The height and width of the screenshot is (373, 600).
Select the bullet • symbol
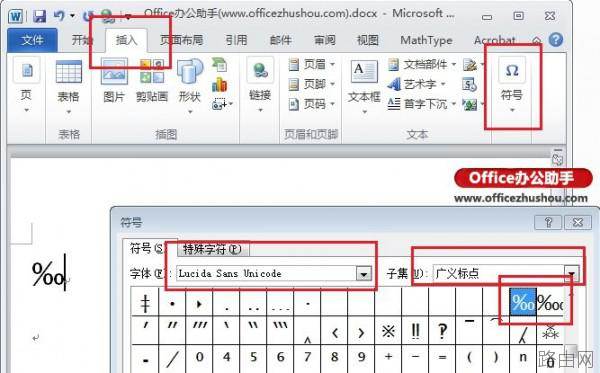(x=172, y=302)
